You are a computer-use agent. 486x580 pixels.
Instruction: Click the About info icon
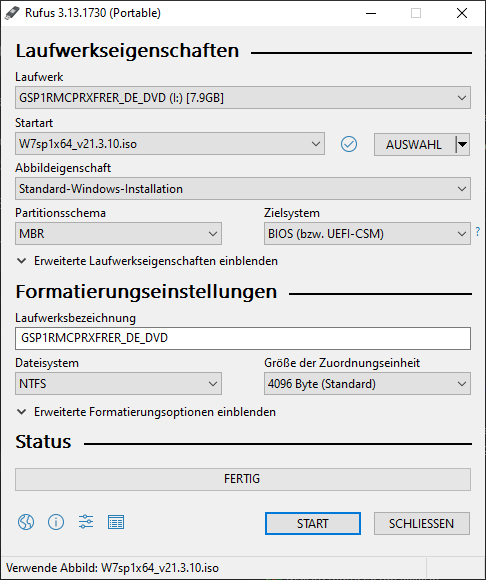coord(56,522)
